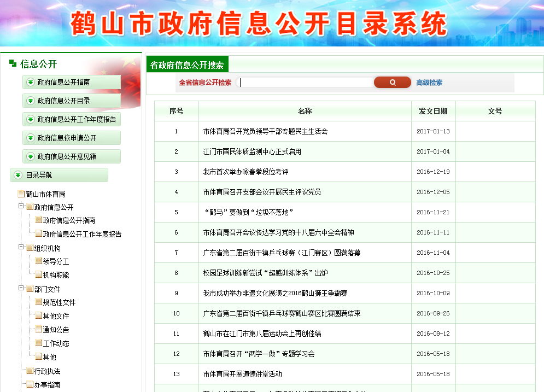544x392 pixels.
Task: Click document icon next to 行政执法
Action: (30, 371)
